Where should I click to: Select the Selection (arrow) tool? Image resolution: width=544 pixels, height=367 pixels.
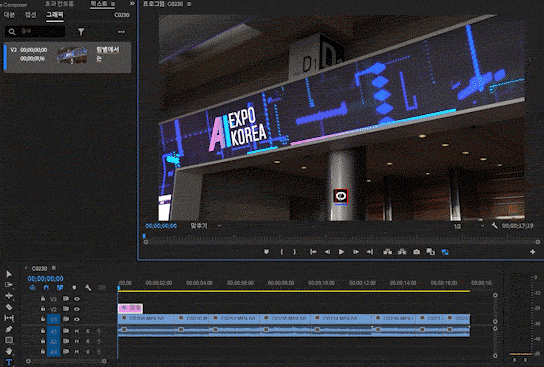[9, 274]
